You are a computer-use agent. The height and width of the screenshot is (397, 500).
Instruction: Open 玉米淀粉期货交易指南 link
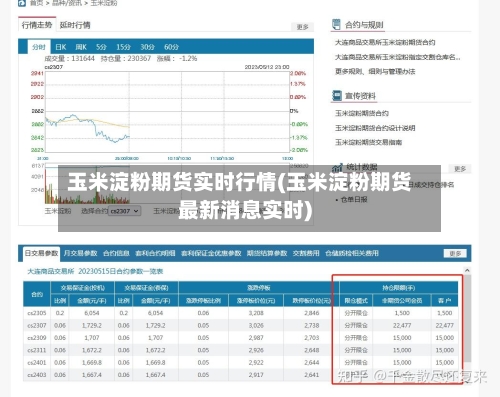click(368, 142)
